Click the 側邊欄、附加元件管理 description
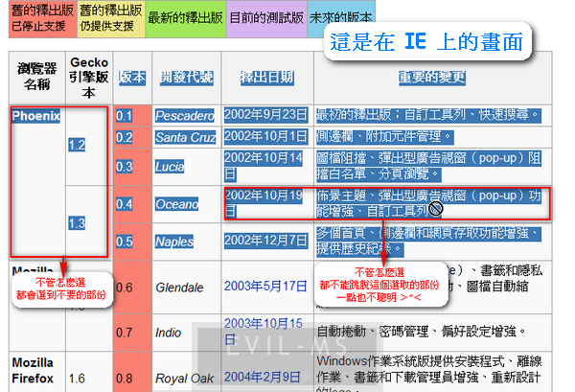575x392 pixels. coord(385,137)
